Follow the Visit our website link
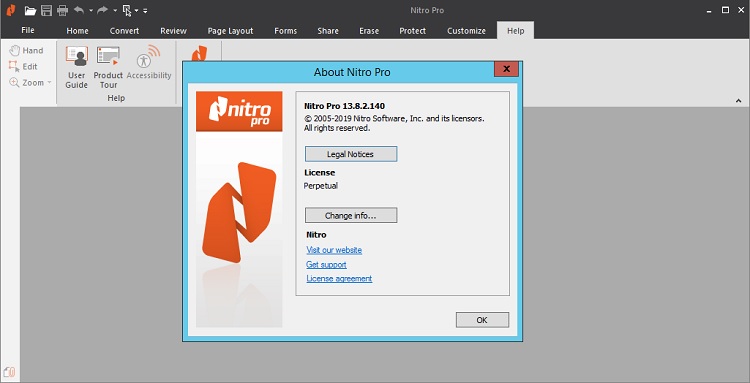Image resolution: width=750 pixels, height=383 pixels. [334, 250]
